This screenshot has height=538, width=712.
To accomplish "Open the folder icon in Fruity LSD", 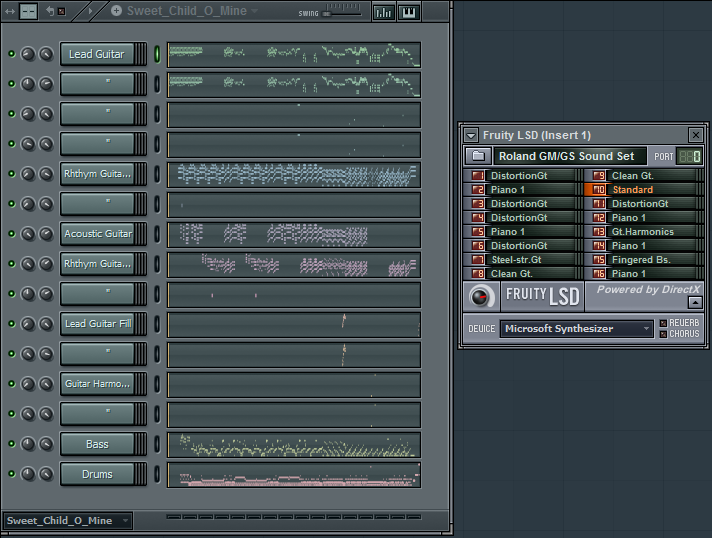I will (x=478, y=156).
